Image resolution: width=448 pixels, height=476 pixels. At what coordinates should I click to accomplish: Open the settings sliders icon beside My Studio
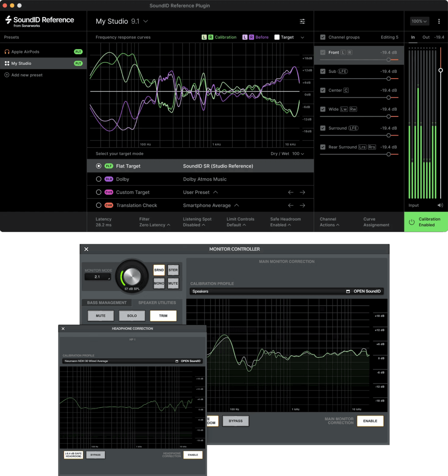tap(302, 21)
